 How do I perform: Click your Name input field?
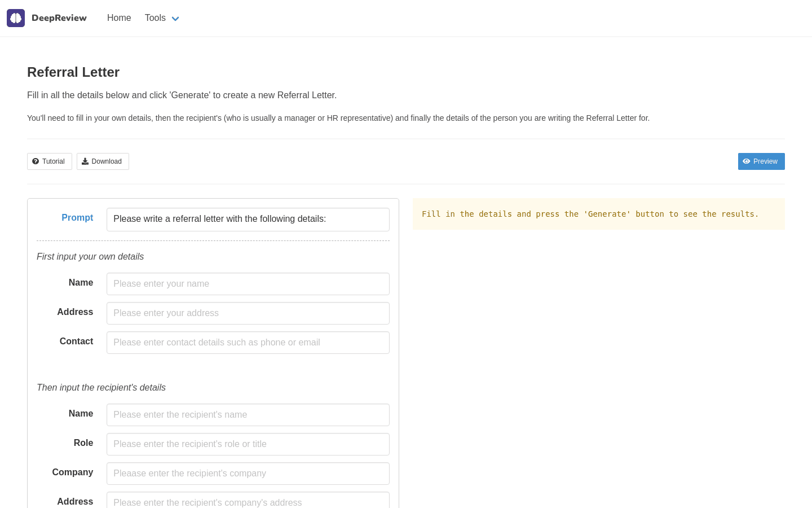248,284
